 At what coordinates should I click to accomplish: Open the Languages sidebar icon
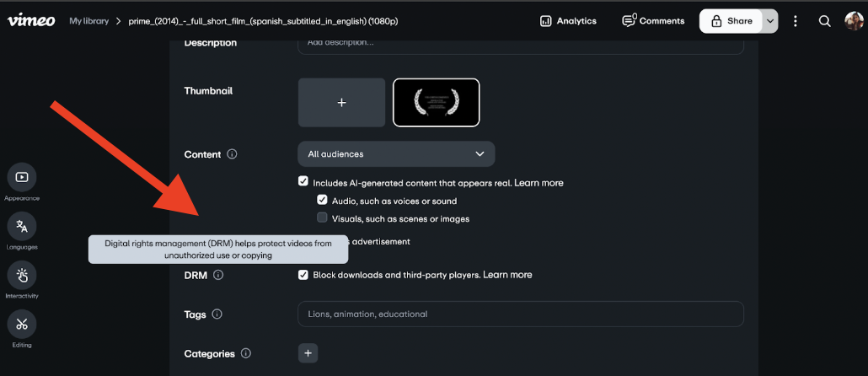tap(22, 226)
